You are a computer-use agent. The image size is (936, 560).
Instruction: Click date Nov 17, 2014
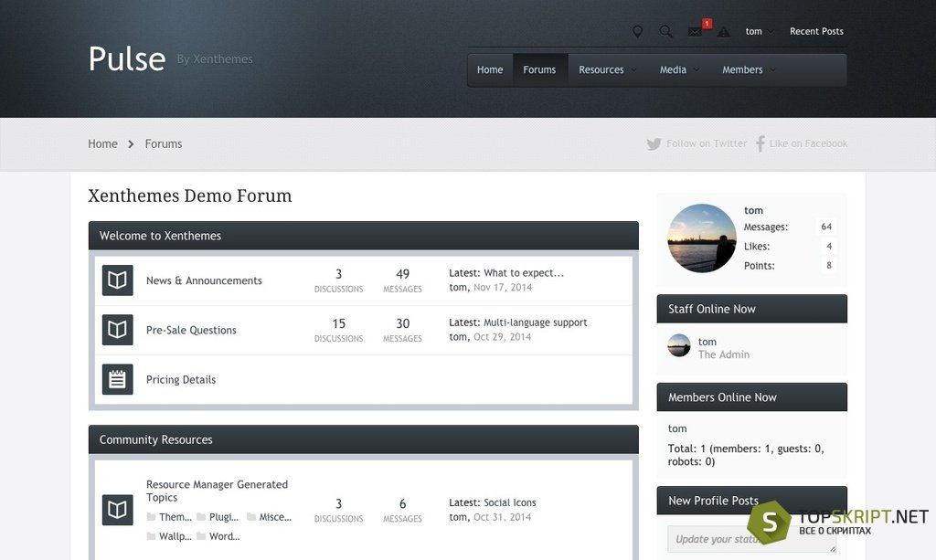click(503, 288)
